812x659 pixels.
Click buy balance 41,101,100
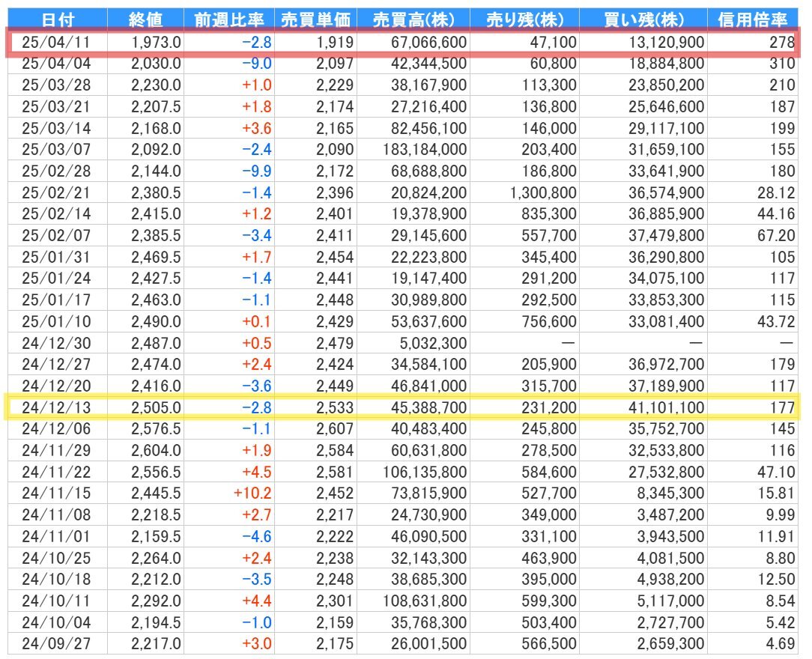pyautogui.click(x=667, y=408)
